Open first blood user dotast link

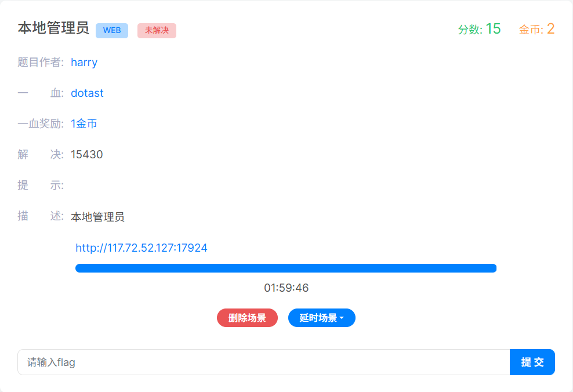click(x=87, y=93)
